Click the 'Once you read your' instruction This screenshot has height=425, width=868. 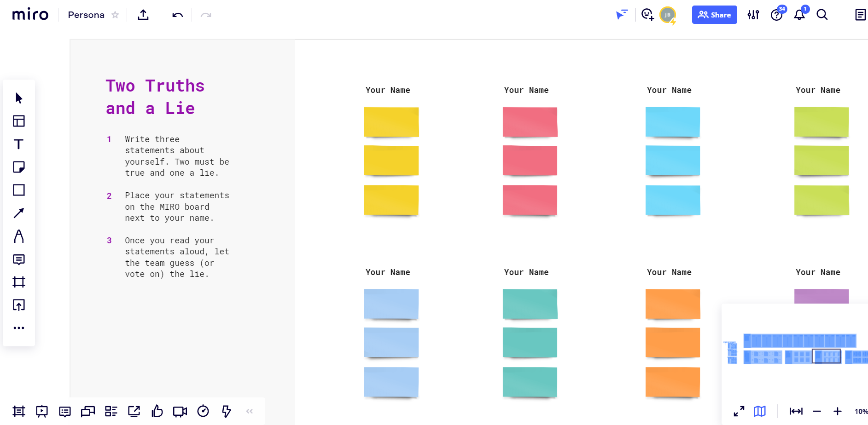coord(177,257)
